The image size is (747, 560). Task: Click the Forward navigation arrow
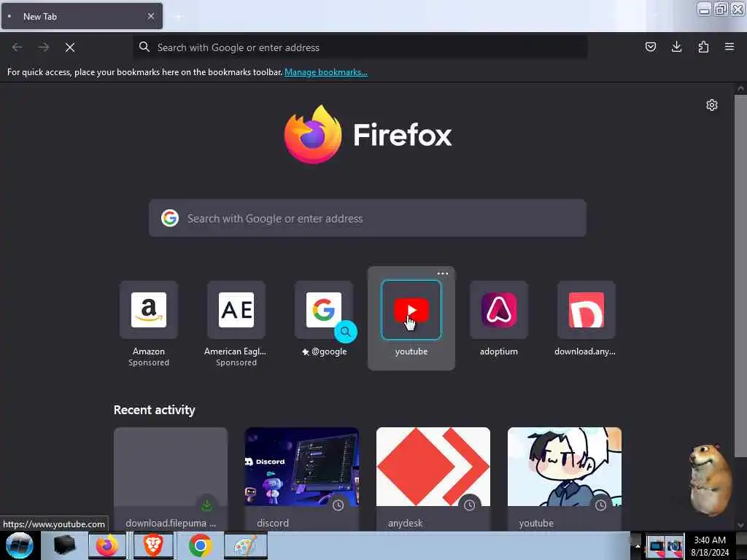click(44, 47)
